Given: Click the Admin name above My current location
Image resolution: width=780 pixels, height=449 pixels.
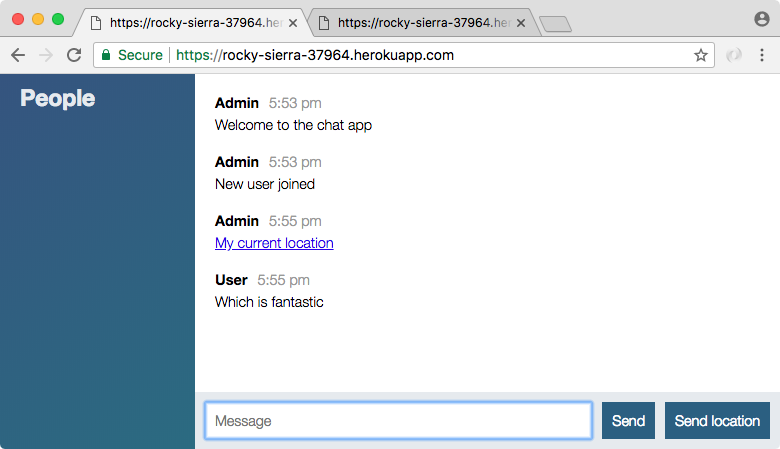Looking at the screenshot, I should (237, 221).
